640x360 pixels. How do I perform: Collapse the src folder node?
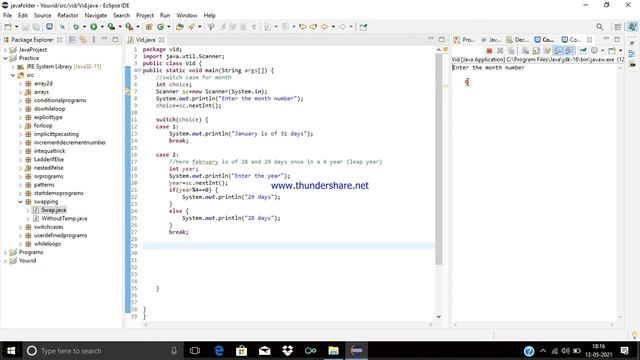click(x=13, y=75)
